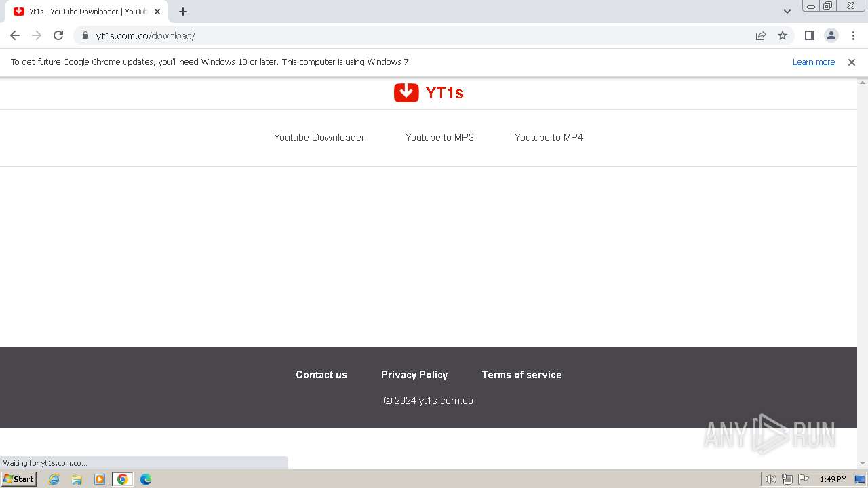
Task: Open the Terms of service footer link
Action: pos(521,375)
